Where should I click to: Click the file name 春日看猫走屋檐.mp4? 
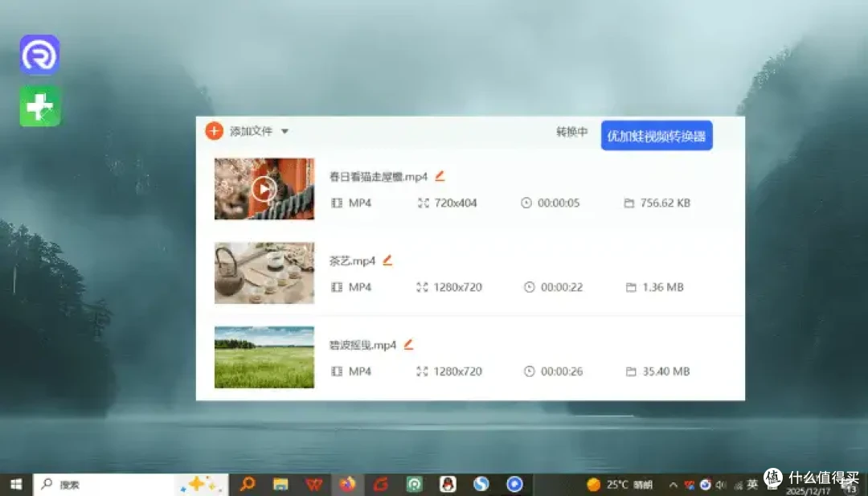(x=379, y=177)
